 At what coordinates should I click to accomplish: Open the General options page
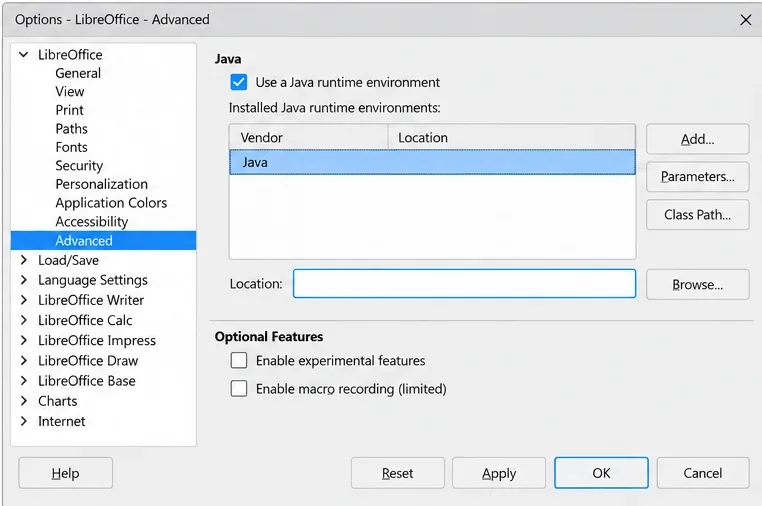tap(78, 73)
